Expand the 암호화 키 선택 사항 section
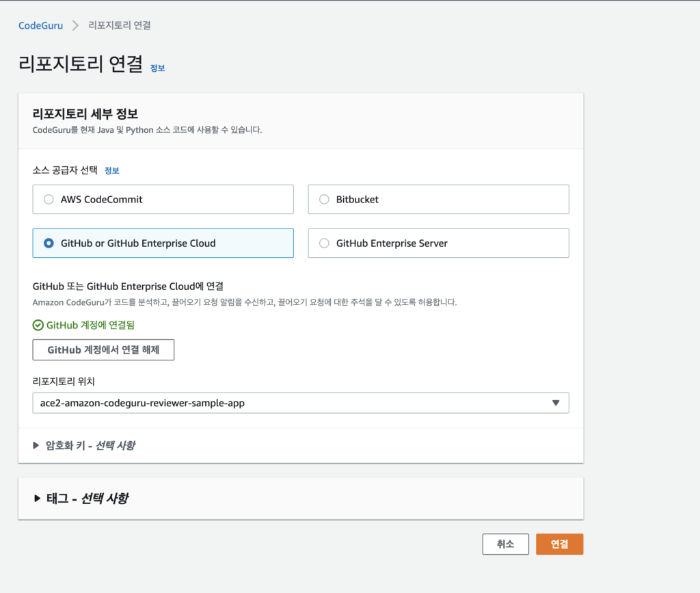The width and height of the screenshot is (700, 593). pyautogui.click(x=84, y=445)
